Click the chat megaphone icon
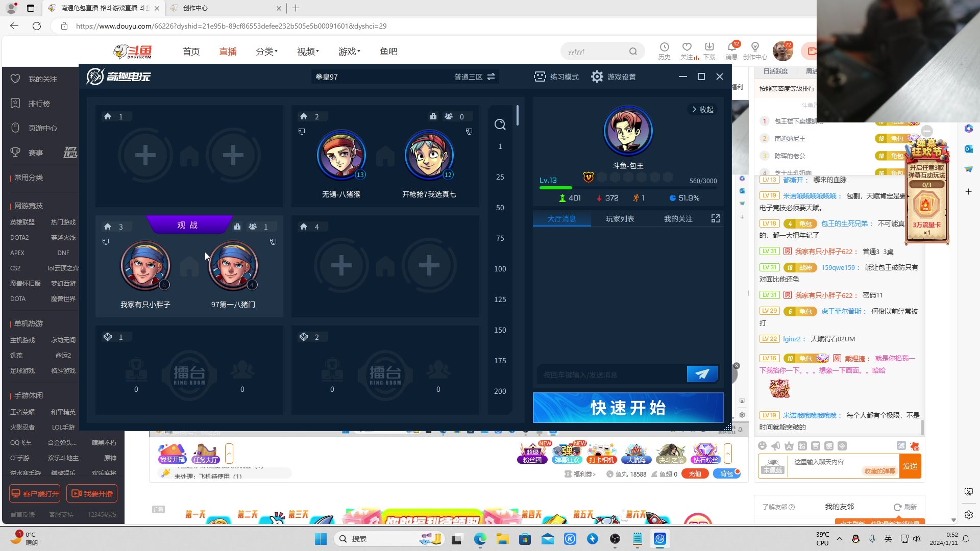 tap(776, 446)
